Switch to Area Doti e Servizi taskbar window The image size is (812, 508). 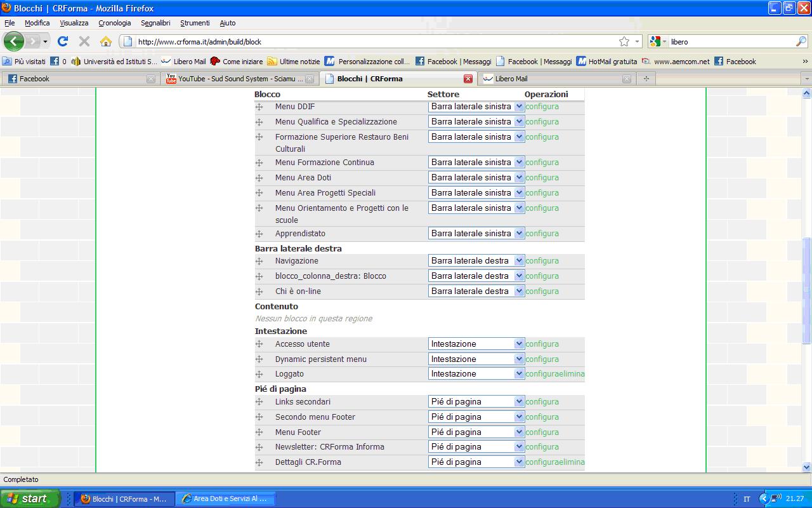click(225, 499)
